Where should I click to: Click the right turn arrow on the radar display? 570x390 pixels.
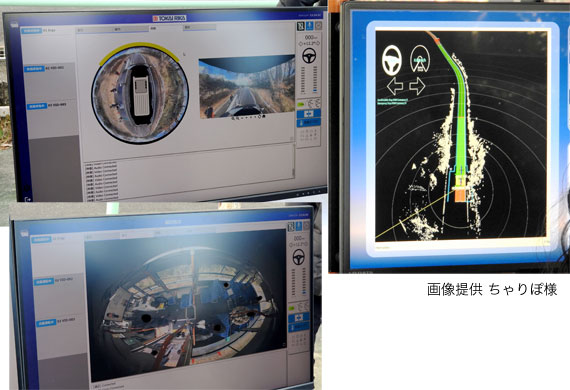[x=417, y=86]
